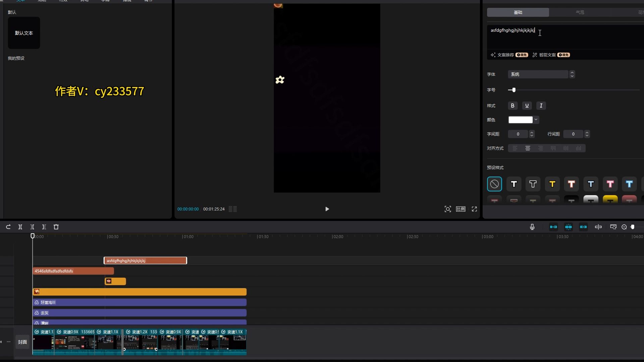644x362 pixels.
Task: Toggle main track magnet snapping
Action: (x=553, y=227)
